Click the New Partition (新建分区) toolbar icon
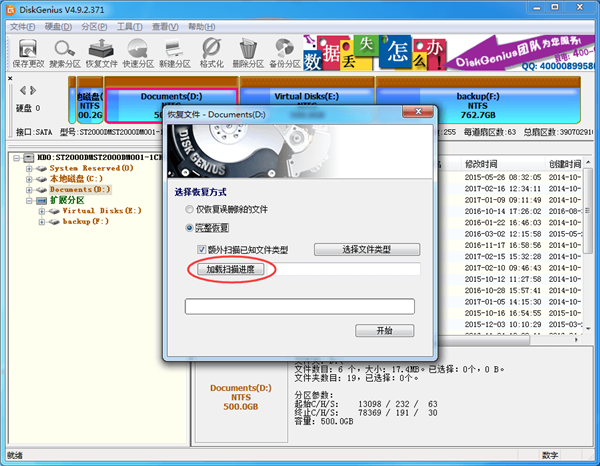The image size is (600, 466). [175, 54]
